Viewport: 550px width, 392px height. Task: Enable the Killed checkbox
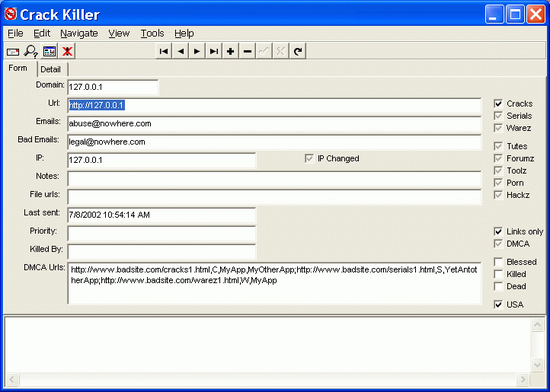point(498,274)
